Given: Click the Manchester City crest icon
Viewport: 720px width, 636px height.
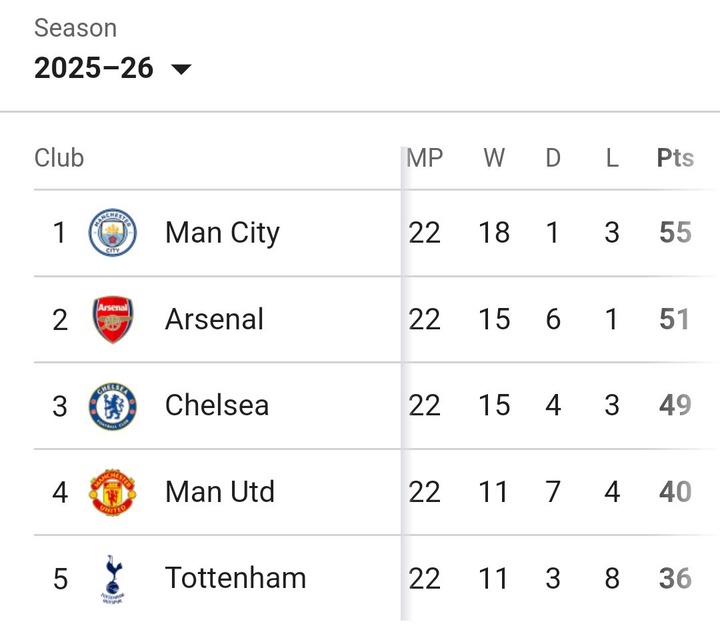Looking at the screenshot, I should click(x=112, y=232).
